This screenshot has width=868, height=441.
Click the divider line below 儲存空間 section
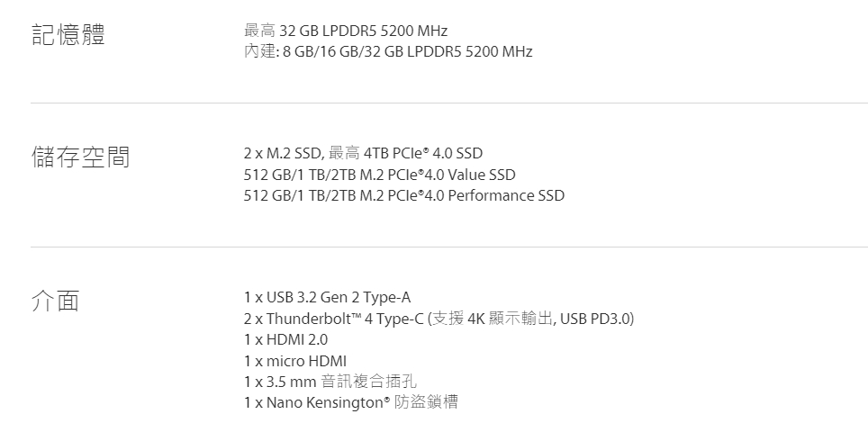tap(449, 247)
